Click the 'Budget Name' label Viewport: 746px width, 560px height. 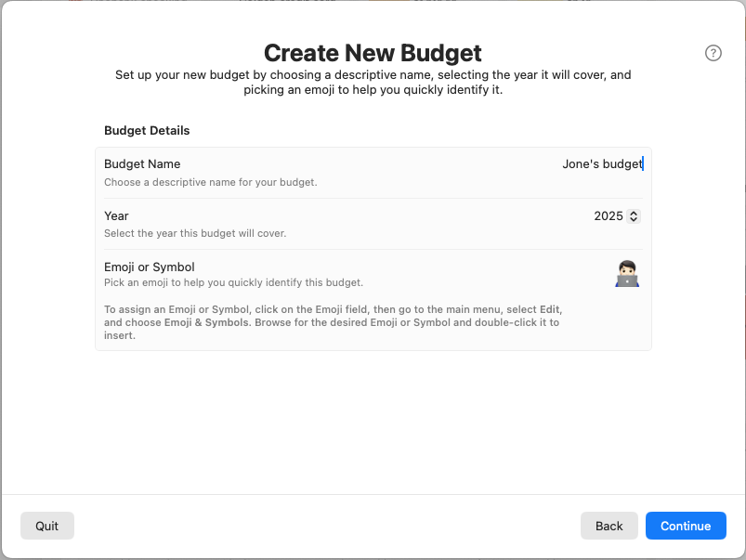tap(142, 164)
